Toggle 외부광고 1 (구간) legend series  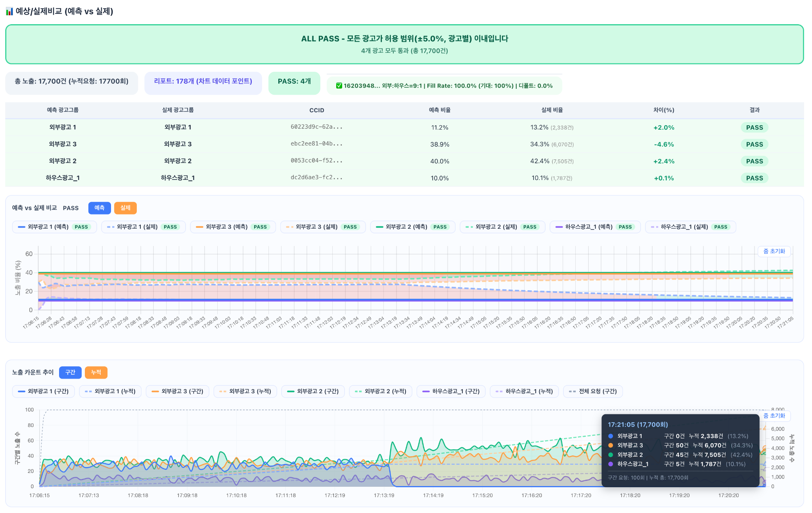44,391
